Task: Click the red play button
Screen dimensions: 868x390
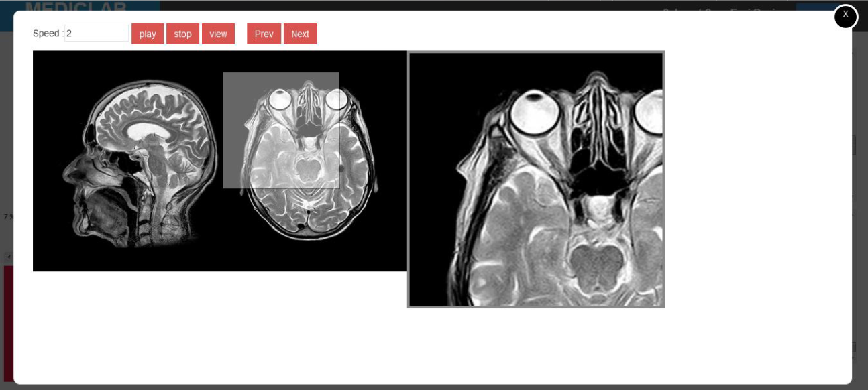Action: coord(148,34)
